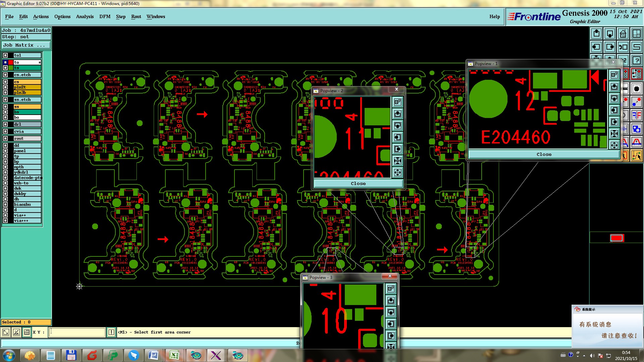Select the black circle feature selection tool
644x362 pixels.
click(x=637, y=89)
